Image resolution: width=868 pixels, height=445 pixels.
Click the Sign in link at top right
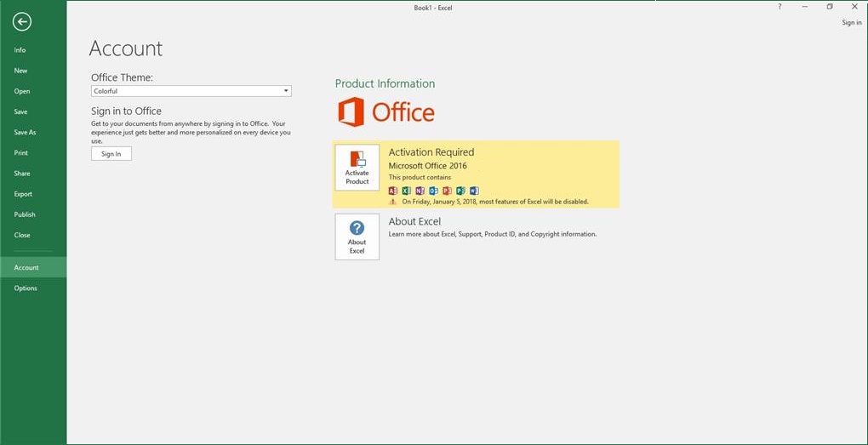(x=851, y=23)
